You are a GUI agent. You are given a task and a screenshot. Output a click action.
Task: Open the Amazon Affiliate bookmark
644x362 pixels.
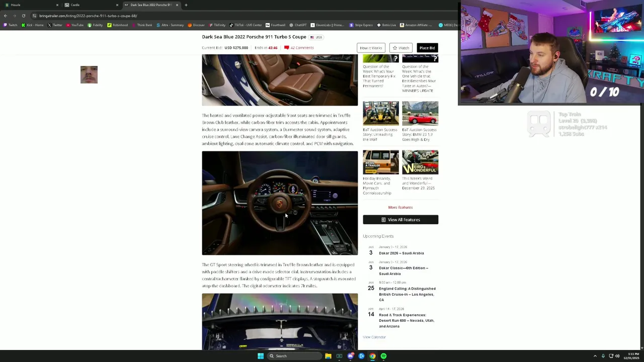tap(417, 25)
